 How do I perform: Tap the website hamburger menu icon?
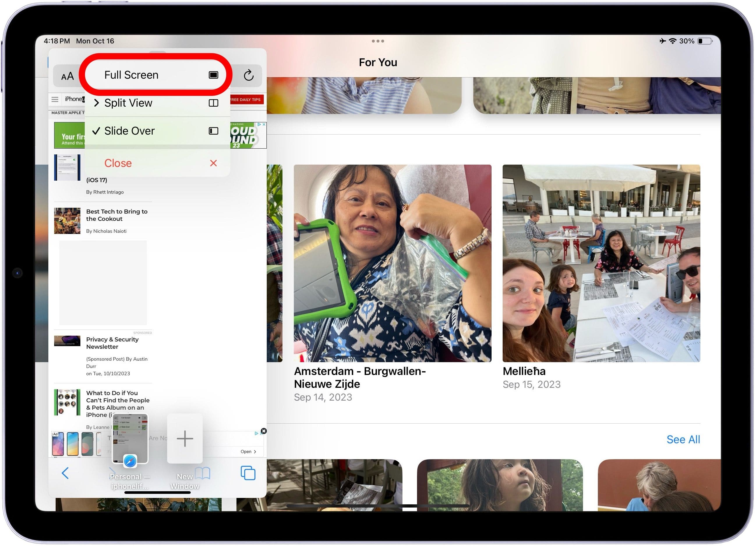(x=55, y=99)
